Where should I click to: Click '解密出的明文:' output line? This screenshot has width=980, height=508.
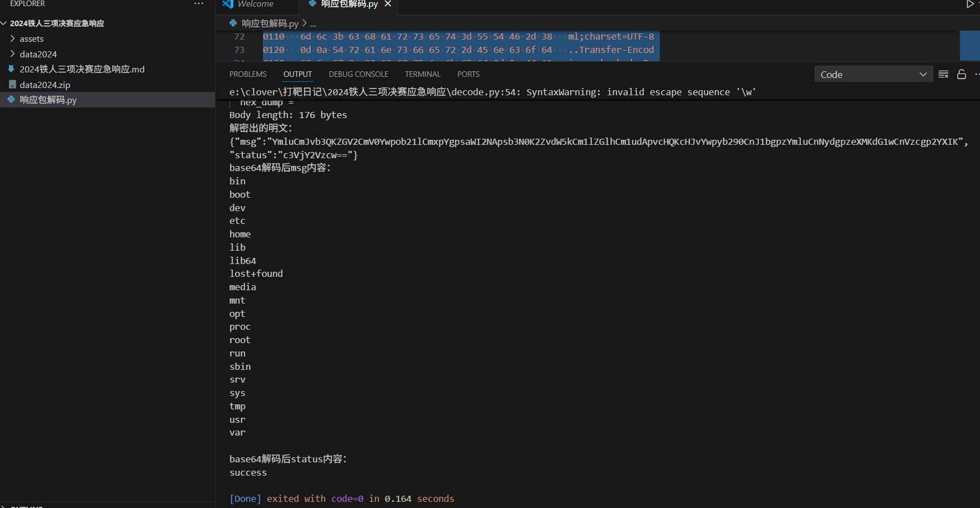coord(261,128)
